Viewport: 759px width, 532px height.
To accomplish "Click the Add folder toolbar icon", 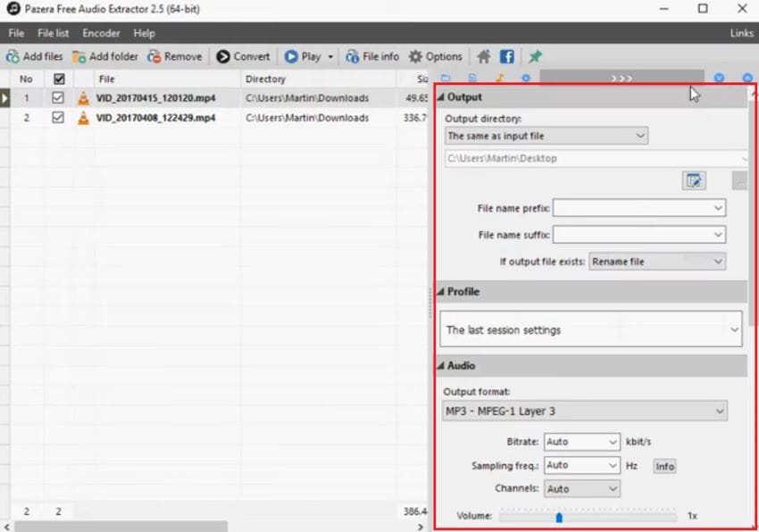I will [x=79, y=56].
